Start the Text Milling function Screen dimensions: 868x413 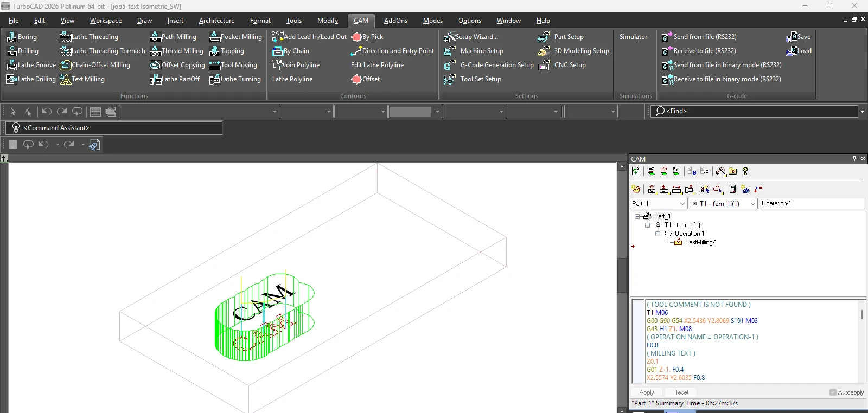point(82,79)
